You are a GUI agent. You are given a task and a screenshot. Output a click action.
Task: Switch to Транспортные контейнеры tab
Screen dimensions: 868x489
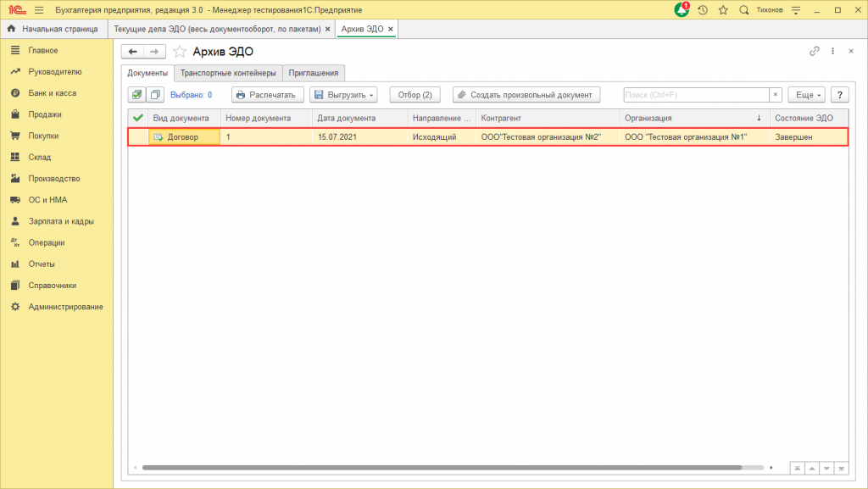coord(228,73)
